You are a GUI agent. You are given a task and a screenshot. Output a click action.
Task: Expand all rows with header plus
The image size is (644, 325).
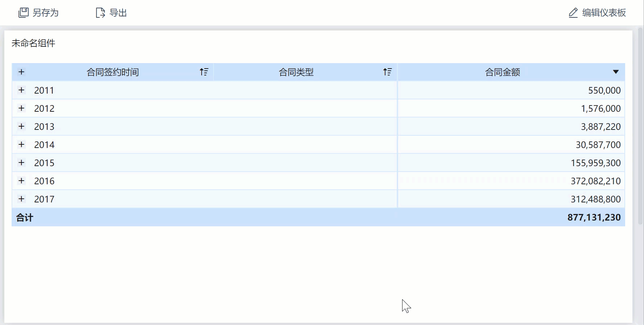coord(21,72)
